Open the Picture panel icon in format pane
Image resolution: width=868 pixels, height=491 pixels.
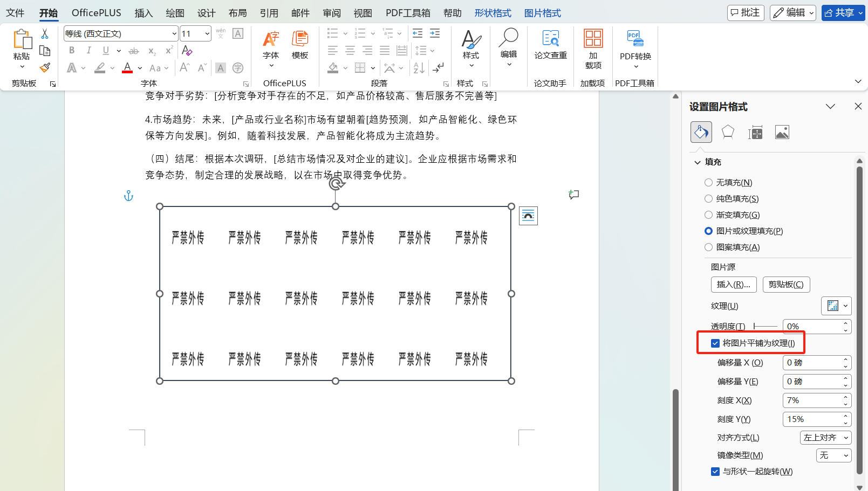click(x=782, y=132)
